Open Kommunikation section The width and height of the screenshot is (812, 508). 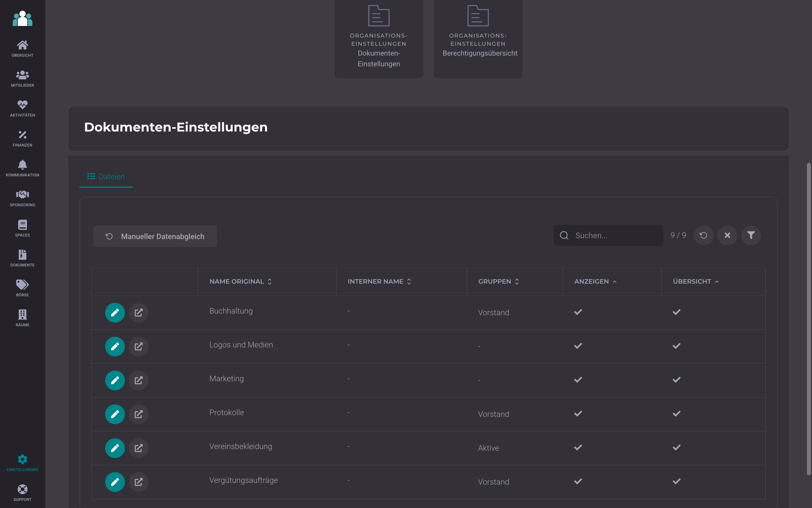23,169
